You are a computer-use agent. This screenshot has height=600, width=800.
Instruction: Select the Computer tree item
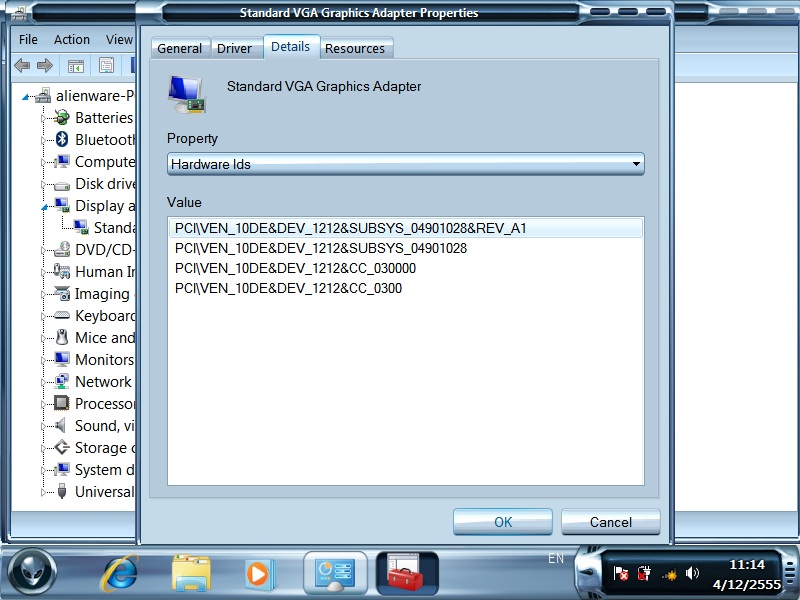(105, 162)
